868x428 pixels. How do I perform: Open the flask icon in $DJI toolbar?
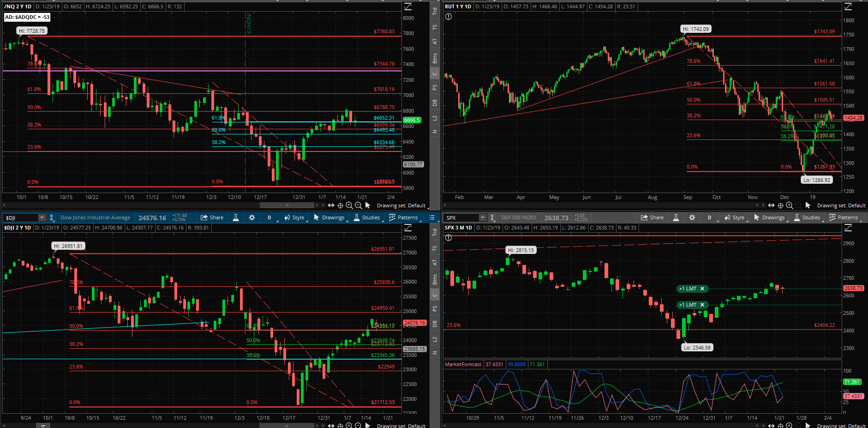point(236,217)
